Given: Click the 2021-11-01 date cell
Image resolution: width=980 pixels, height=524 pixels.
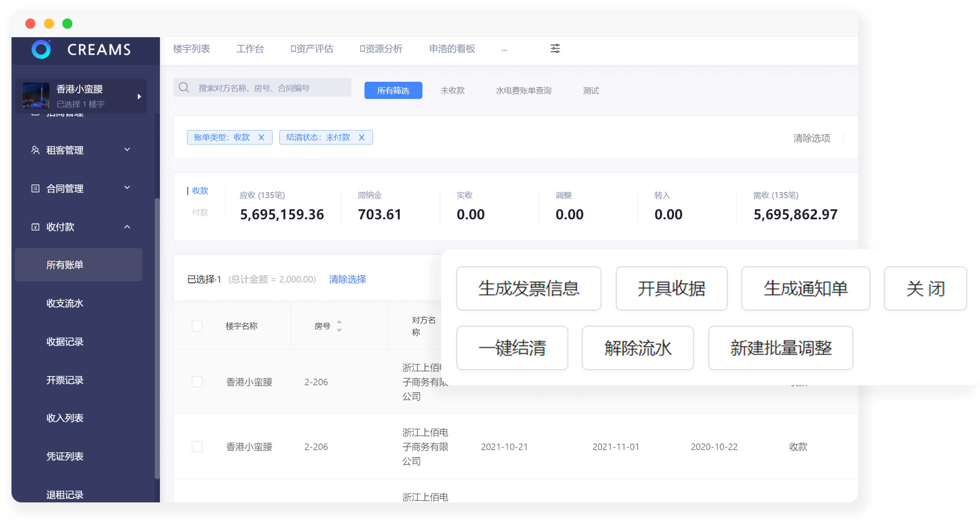Looking at the screenshot, I should coord(615,447).
